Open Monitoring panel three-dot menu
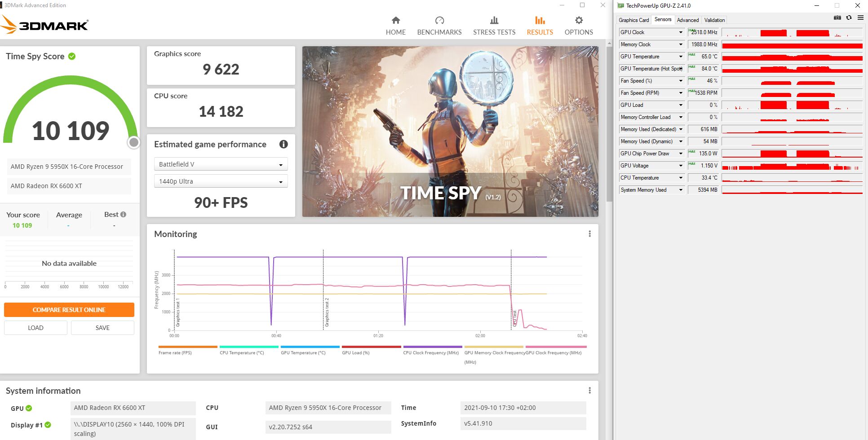The height and width of the screenshot is (440, 868). 589,234
